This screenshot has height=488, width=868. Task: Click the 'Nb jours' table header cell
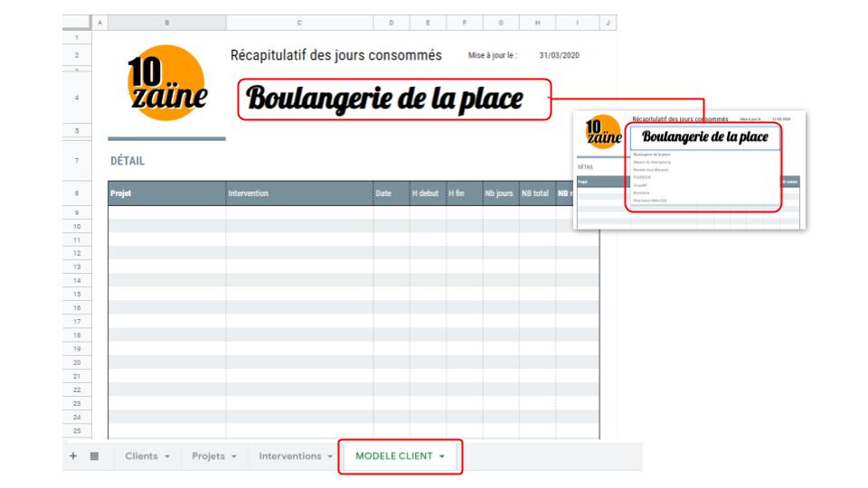coord(501,193)
